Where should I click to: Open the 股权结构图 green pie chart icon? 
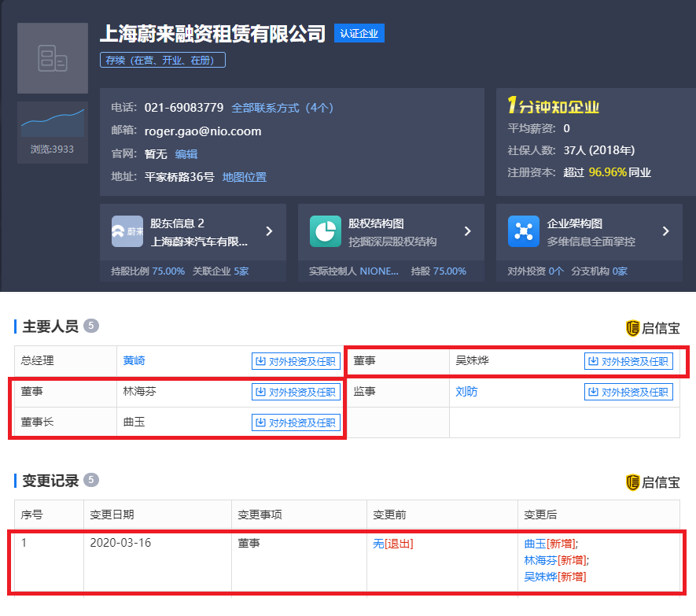click(325, 232)
